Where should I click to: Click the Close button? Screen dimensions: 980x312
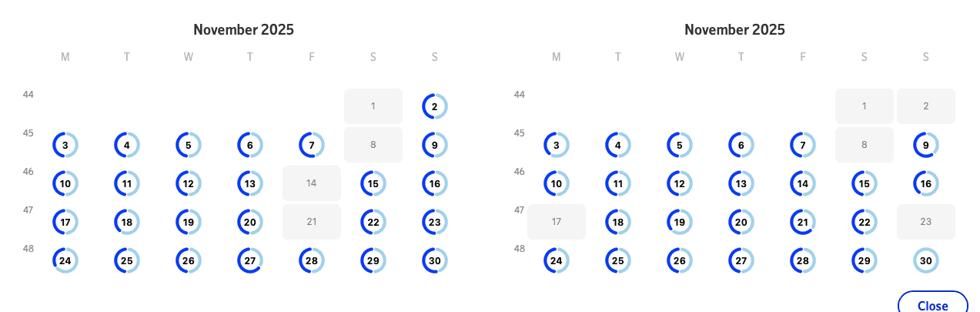[x=932, y=304]
